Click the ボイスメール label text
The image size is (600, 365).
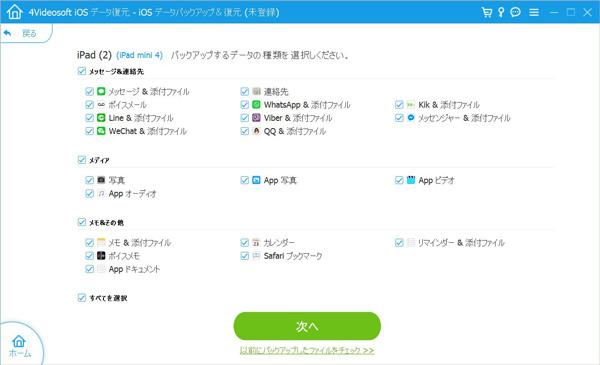pyautogui.click(x=127, y=105)
